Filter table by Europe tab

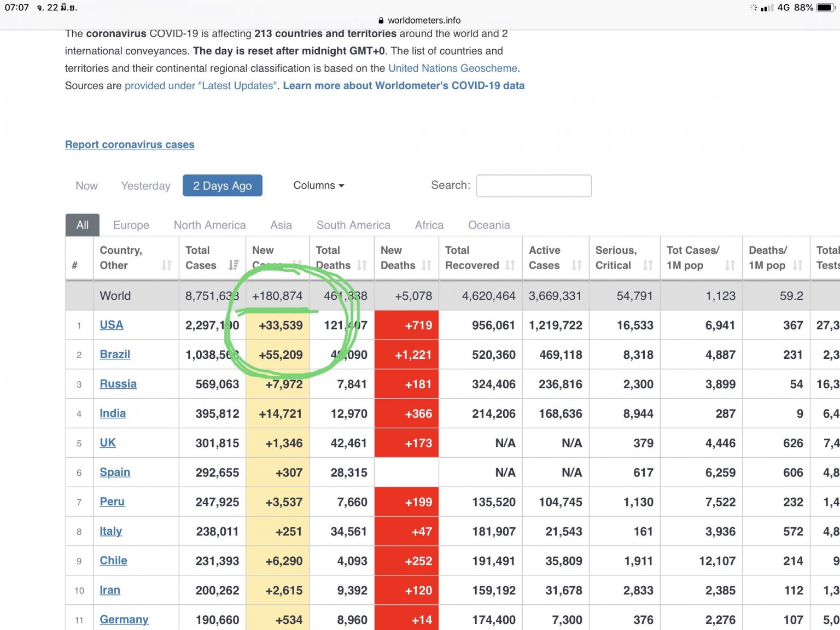tap(131, 225)
